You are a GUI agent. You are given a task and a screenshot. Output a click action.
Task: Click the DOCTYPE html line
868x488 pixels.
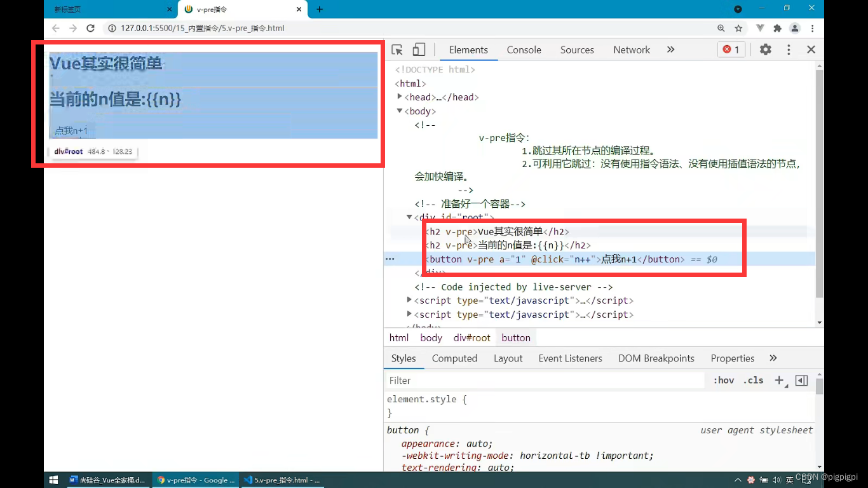pos(435,69)
